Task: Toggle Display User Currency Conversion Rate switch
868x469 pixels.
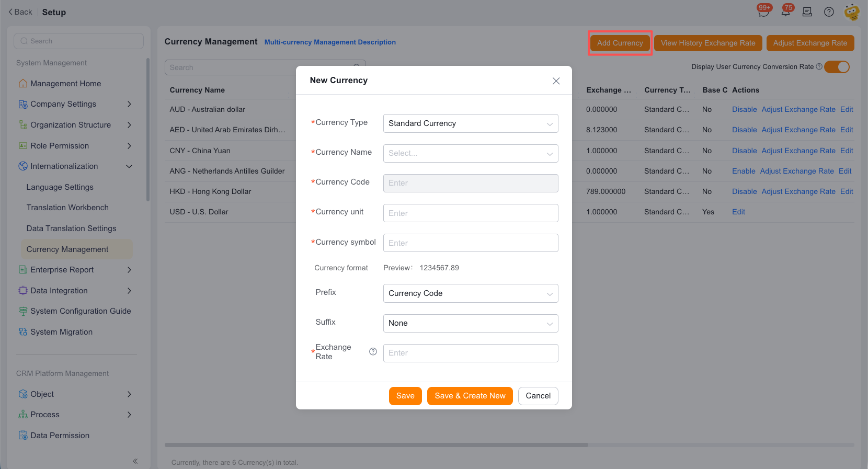Action: 837,67
